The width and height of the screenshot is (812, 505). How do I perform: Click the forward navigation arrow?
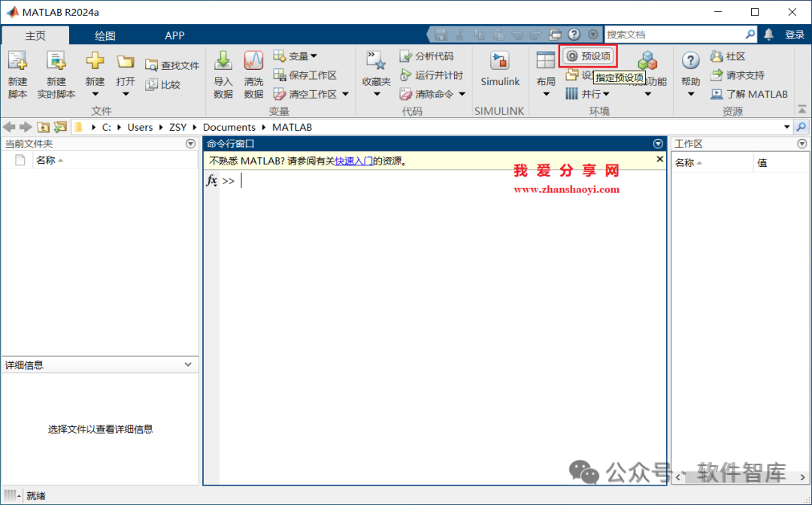click(26, 127)
